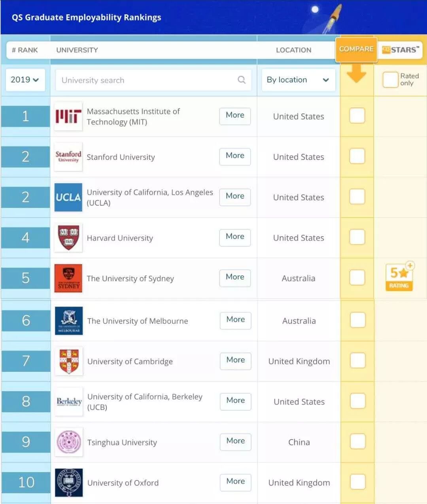
Task: Click United Kingdom location in Cambridge row
Action: (x=299, y=361)
